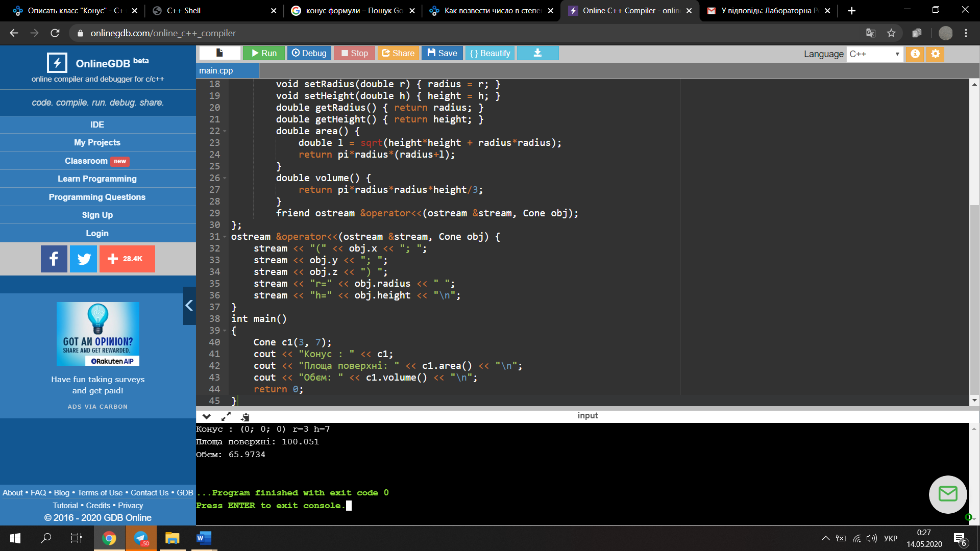This screenshot has height=551, width=980.
Task: Click the Facebook share icon
Action: point(54,259)
